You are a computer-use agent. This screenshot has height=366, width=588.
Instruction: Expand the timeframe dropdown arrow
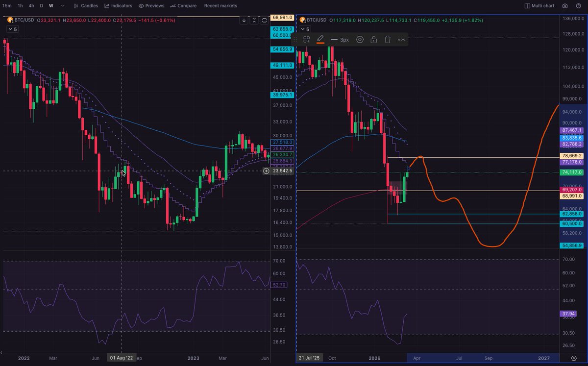pos(63,6)
